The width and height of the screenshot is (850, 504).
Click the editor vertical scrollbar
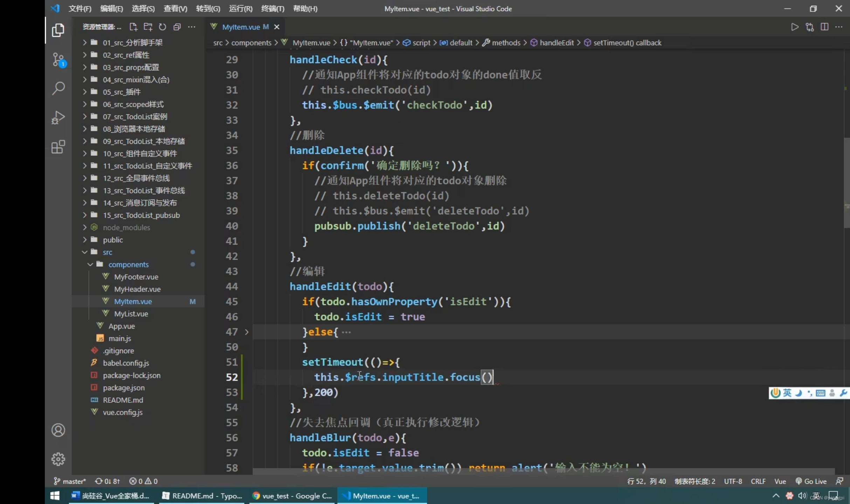click(x=846, y=183)
